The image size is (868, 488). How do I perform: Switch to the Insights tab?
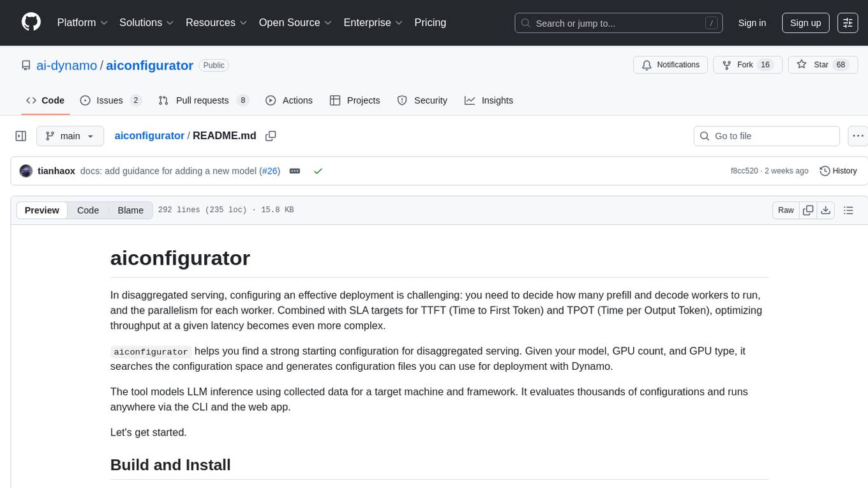(x=488, y=100)
